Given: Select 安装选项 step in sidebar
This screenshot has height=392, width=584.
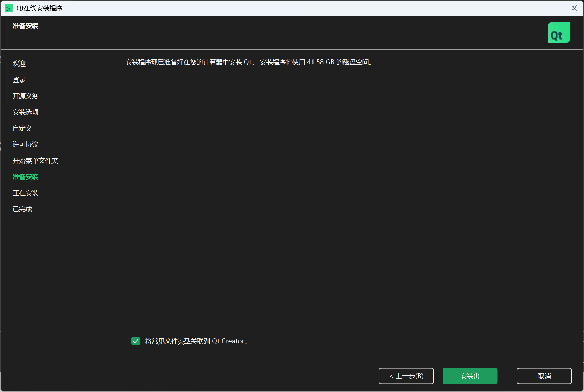Looking at the screenshot, I should 26,112.
